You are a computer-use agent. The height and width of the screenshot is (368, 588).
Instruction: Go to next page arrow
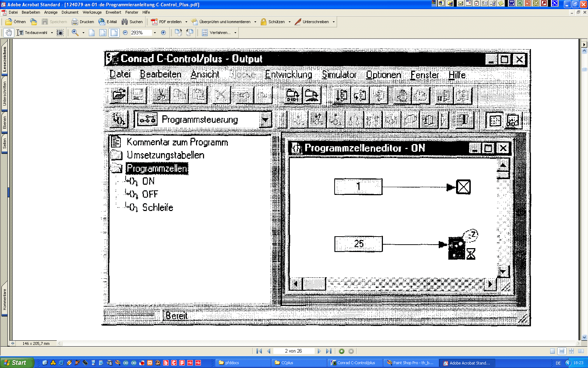pyautogui.click(x=319, y=351)
